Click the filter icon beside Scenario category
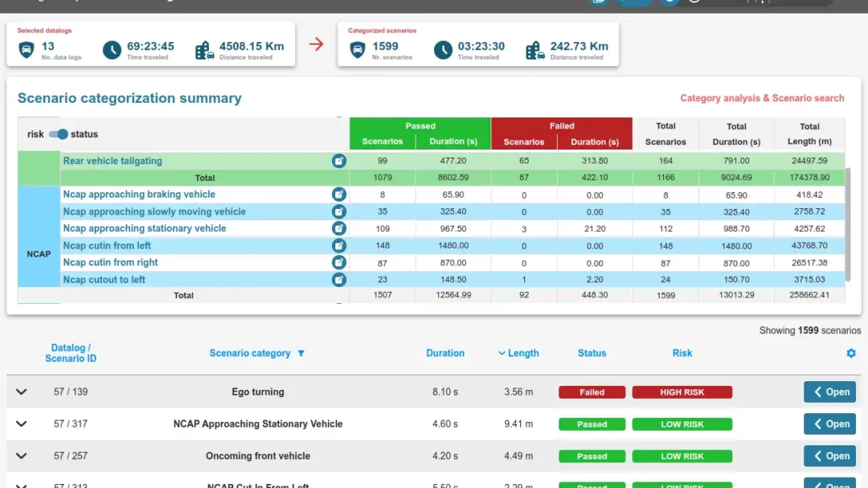 point(301,354)
